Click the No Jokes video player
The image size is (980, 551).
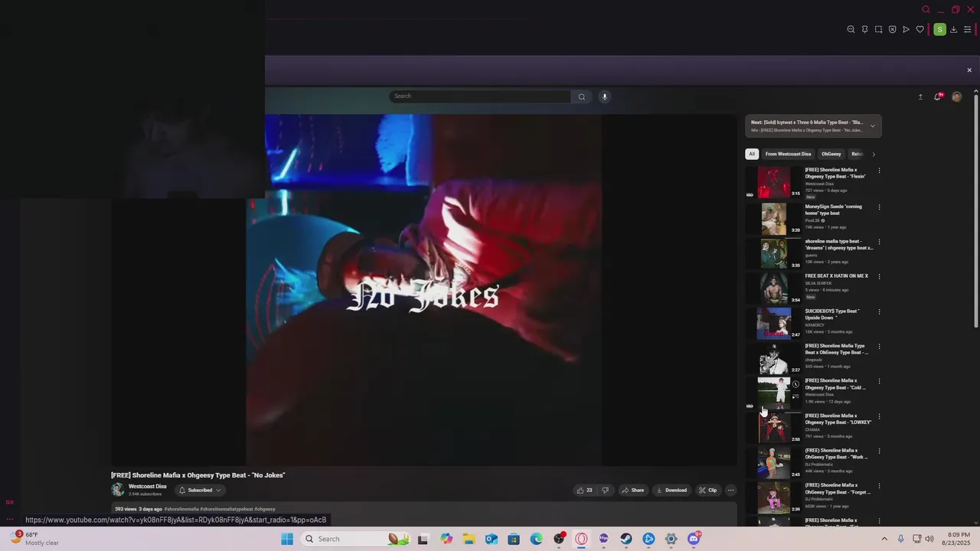(x=424, y=290)
